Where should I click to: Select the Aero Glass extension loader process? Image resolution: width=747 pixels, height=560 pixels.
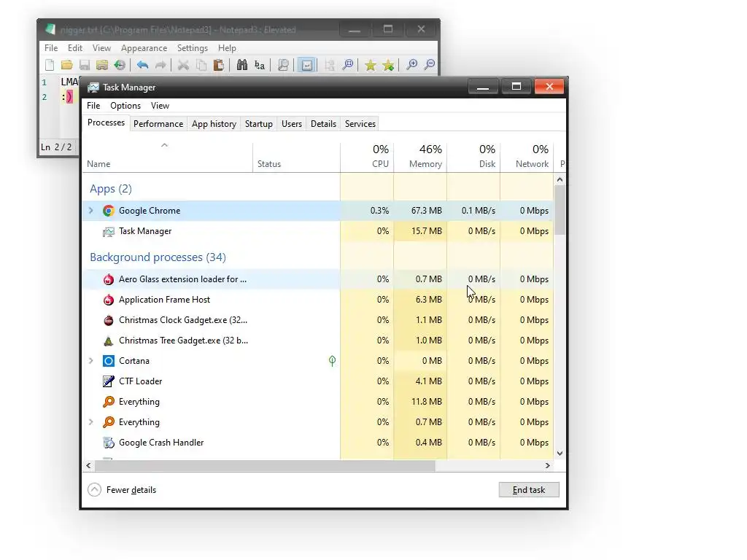[318, 279]
